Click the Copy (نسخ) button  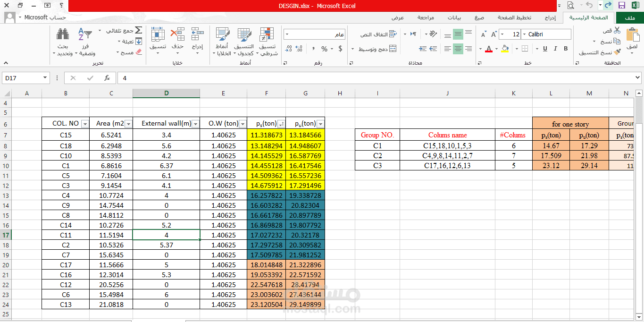pyautogui.click(x=611, y=42)
